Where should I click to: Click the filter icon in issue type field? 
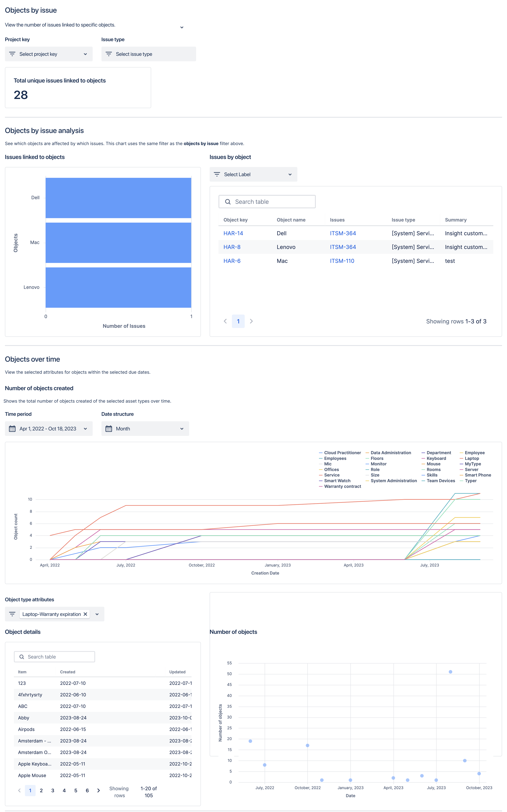click(109, 54)
